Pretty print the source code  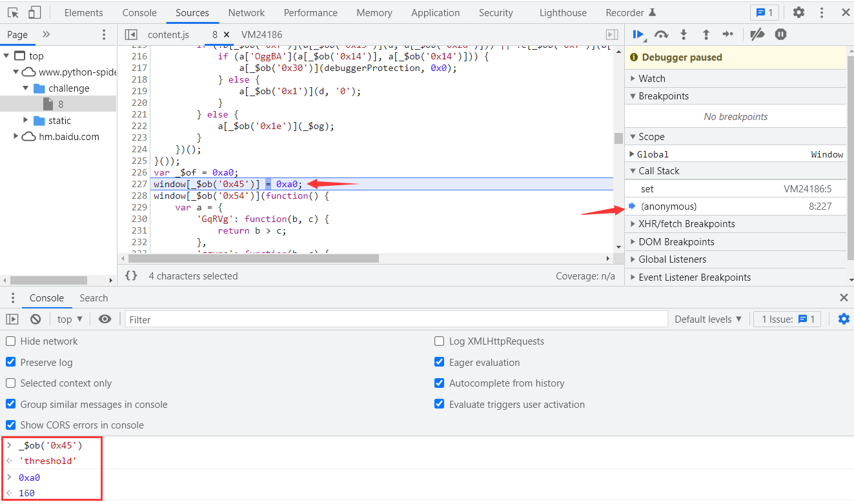pyautogui.click(x=131, y=276)
